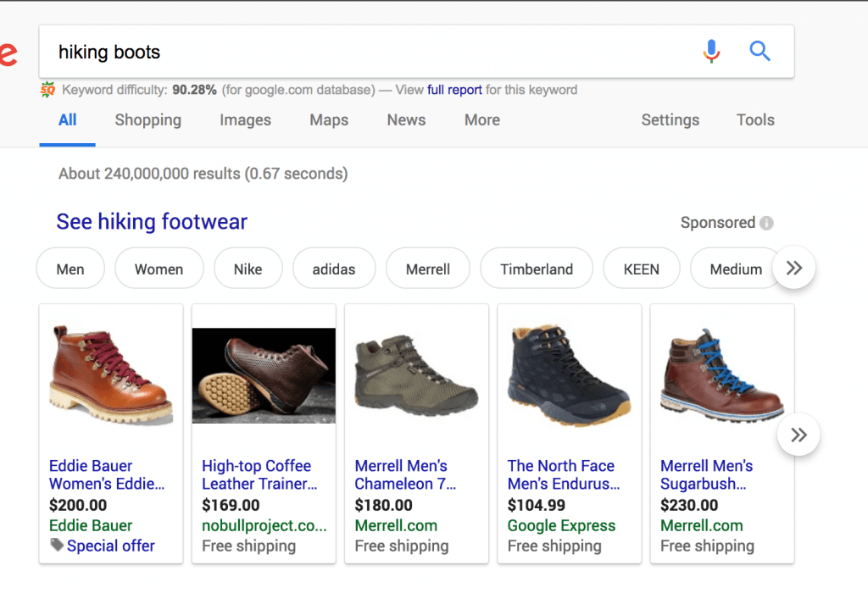Image resolution: width=868 pixels, height=593 pixels.
Task: Enable the Merrell brand filter
Action: coord(427,268)
